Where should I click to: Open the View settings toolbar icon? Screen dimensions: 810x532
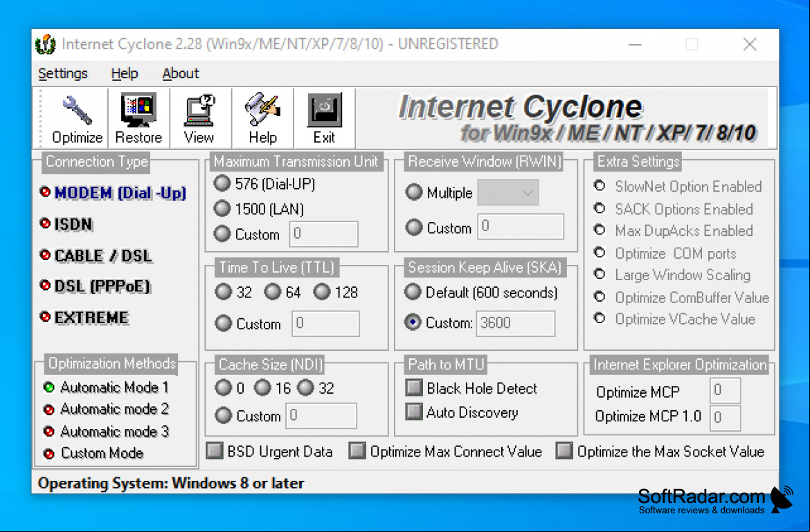199,118
